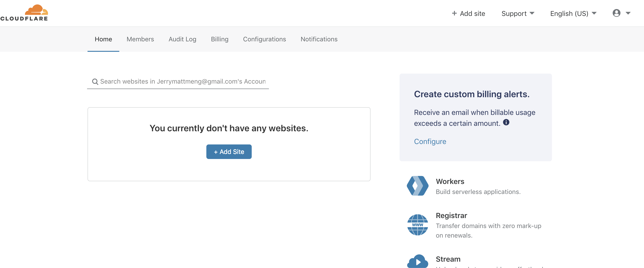Switch to the Members tab
This screenshot has height=268, width=644.
coord(140,39)
